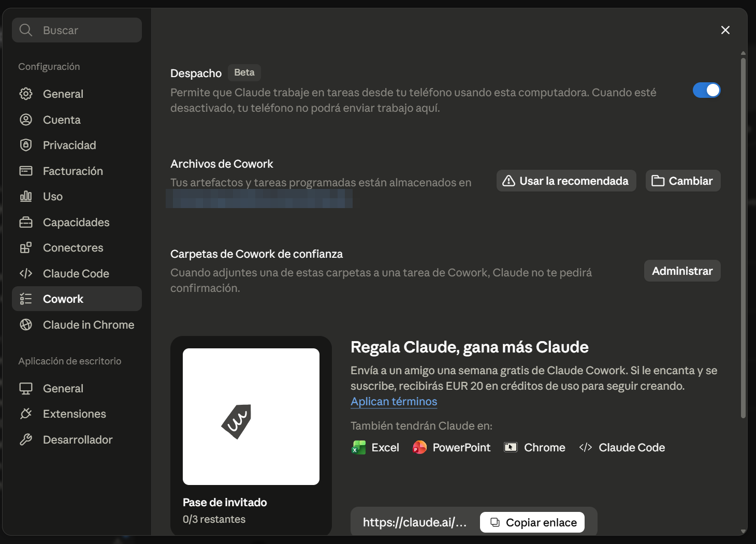Click the Chrome icon in referral section
The height and width of the screenshot is (544, 756).
511,447
